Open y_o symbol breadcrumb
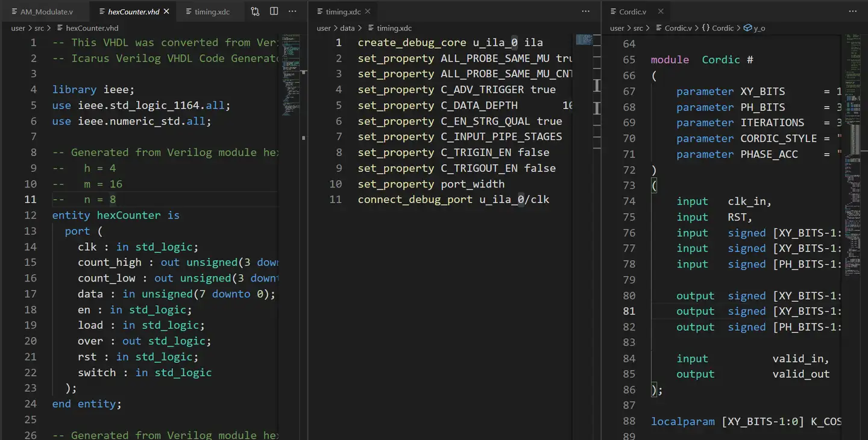The width and height of the screenshot is (868, 440). [x=759, y=28]
